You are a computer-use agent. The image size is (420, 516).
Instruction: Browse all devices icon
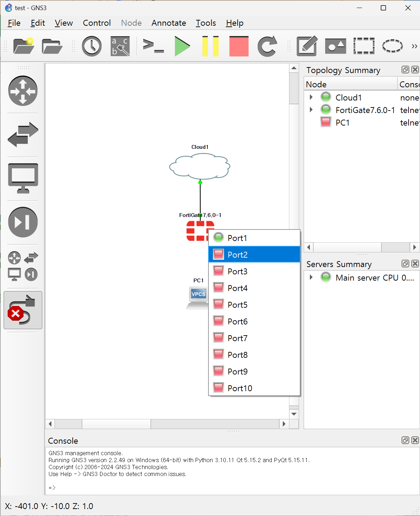click(x=23, y=266)
